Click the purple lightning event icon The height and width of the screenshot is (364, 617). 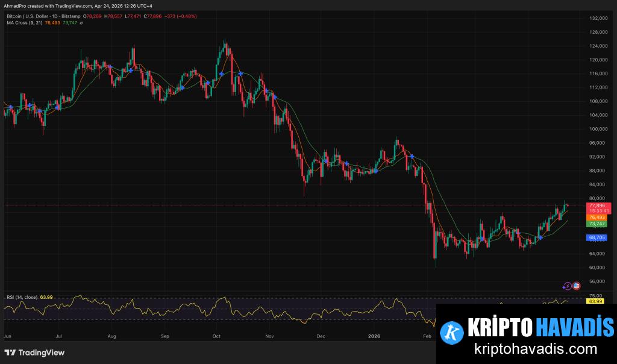click(x=566, y=286)
